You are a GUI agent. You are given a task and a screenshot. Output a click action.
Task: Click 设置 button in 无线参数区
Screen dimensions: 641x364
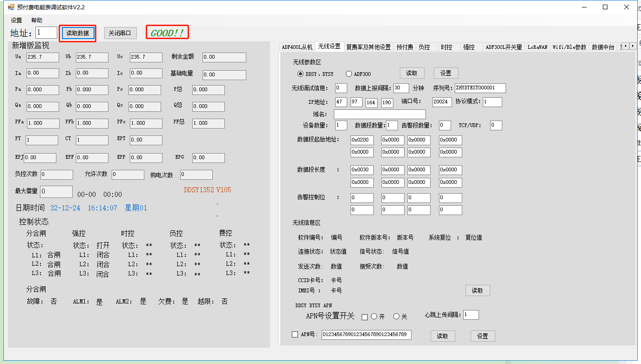point(445,73)
